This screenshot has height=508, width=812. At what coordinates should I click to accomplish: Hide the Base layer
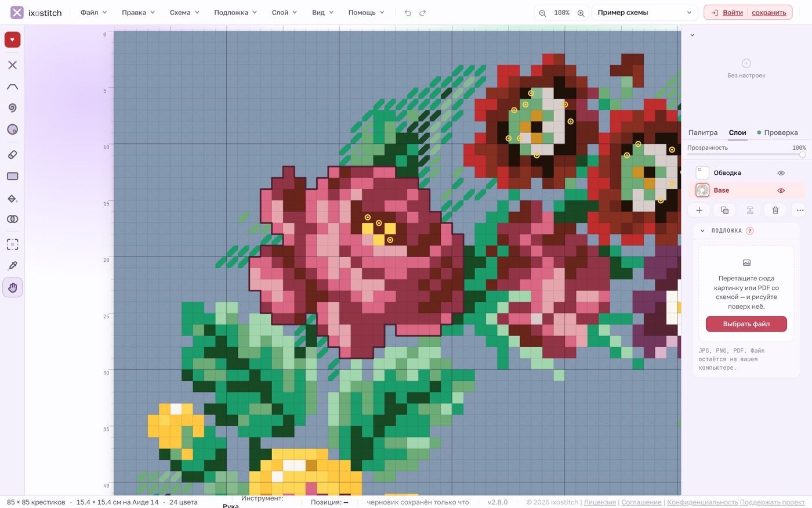(781, 190)
